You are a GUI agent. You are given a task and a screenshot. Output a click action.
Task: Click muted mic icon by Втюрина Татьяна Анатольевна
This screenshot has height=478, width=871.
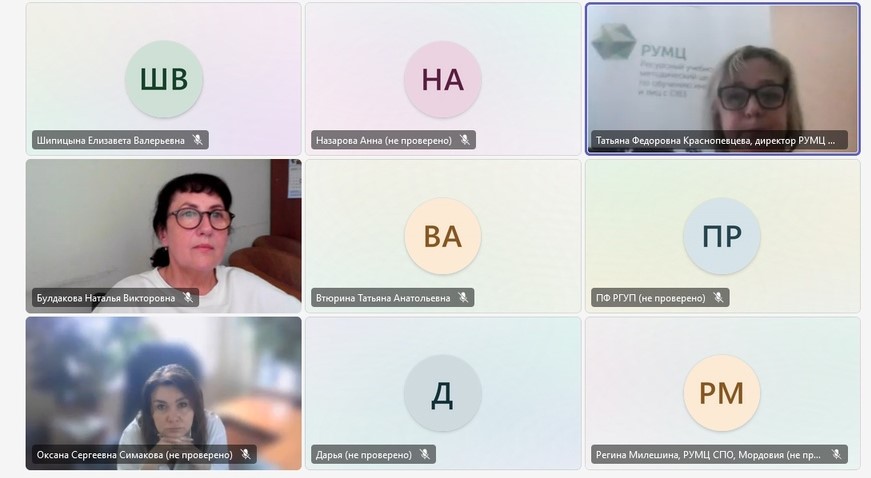(x=463, y=298)
